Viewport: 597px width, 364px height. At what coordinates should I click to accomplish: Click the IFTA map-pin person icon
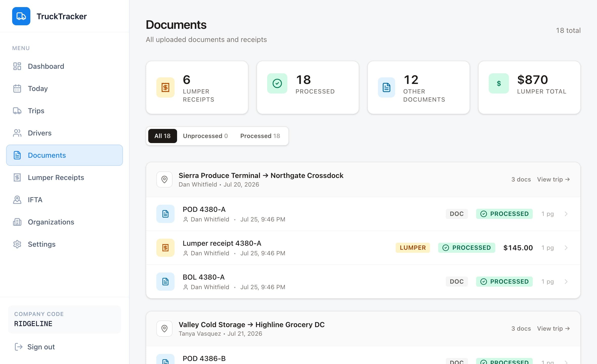coord(17,200)
